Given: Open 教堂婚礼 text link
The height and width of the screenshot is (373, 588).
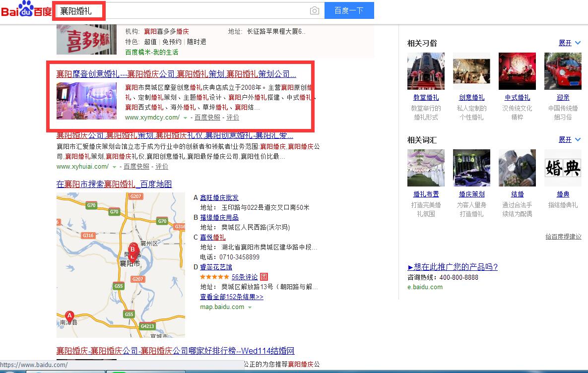Looking at the screenshot, I should coord(426,98).
